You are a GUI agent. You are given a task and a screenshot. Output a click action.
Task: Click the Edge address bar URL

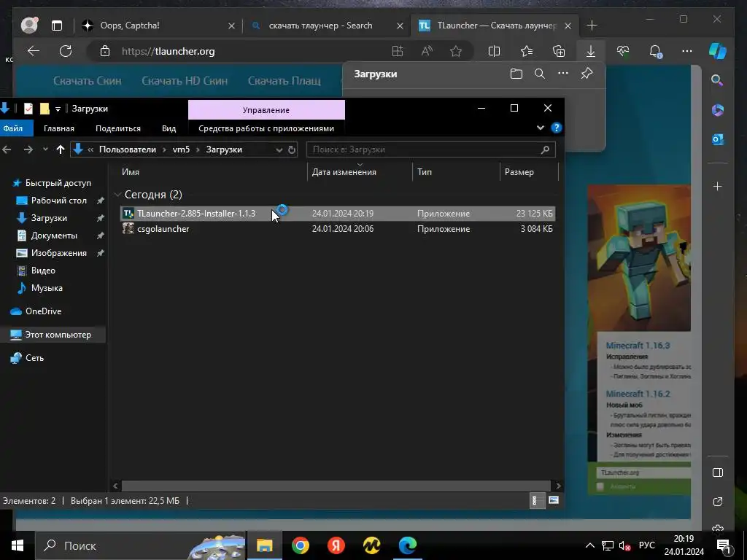click(x=169, y=52)
